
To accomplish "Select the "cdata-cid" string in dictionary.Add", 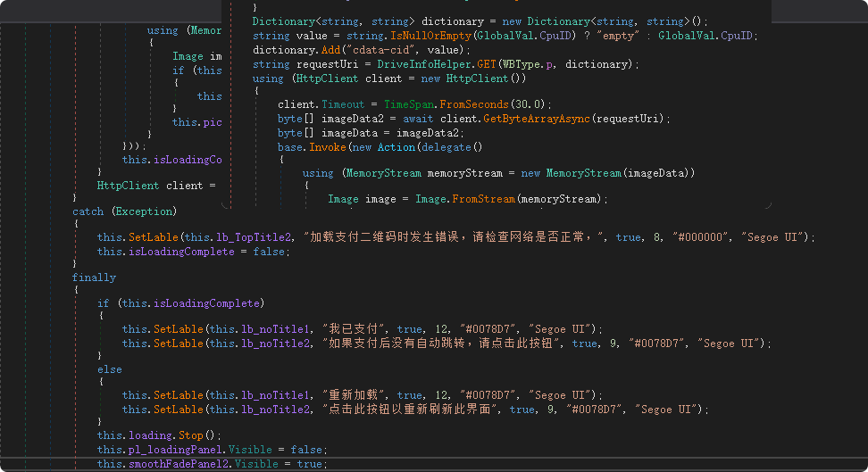I will [x=346, y=50].
